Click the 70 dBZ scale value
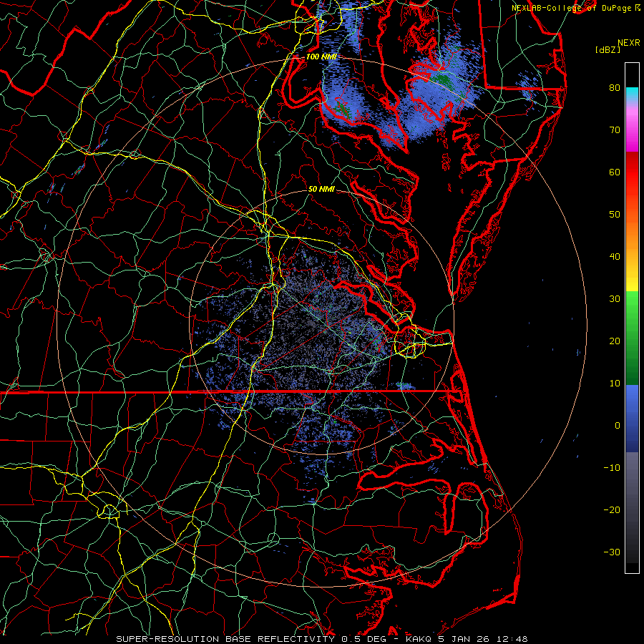The height and width of the screenshot is (644, 644). (615, 130)
